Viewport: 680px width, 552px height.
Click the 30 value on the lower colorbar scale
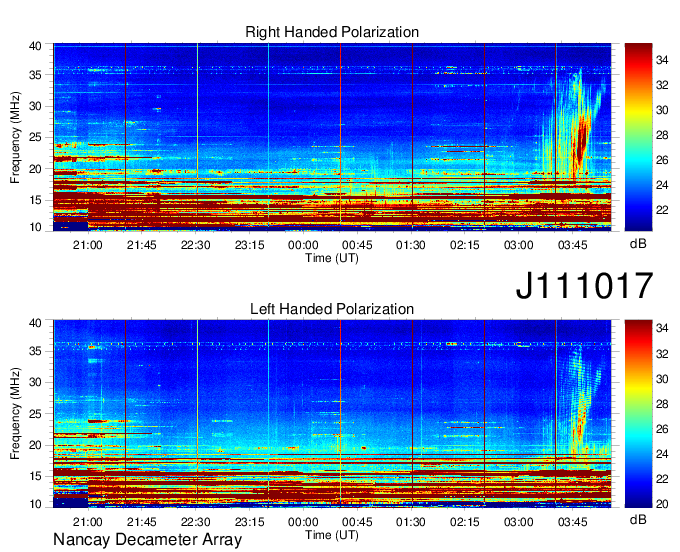coord(662,379)
